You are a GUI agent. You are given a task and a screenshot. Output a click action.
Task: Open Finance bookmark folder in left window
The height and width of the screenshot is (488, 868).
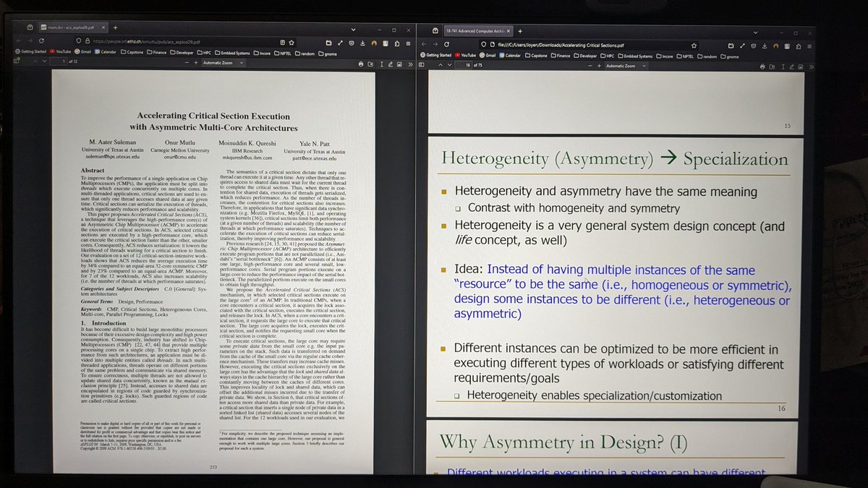(x=157, y=52)
